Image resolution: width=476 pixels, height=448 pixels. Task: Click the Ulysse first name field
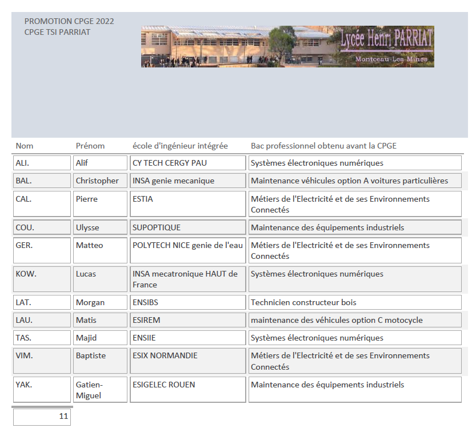click(x=100, y=227)
